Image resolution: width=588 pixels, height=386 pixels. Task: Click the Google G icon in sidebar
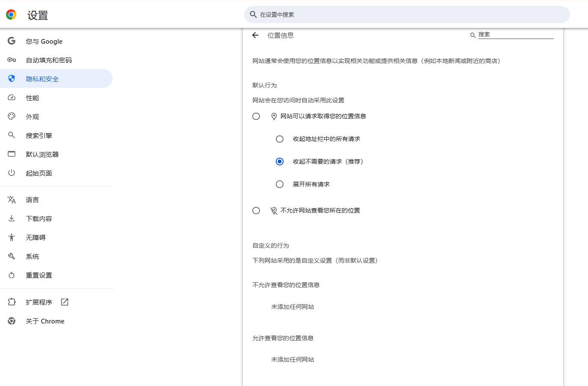[x=12, y=41]
